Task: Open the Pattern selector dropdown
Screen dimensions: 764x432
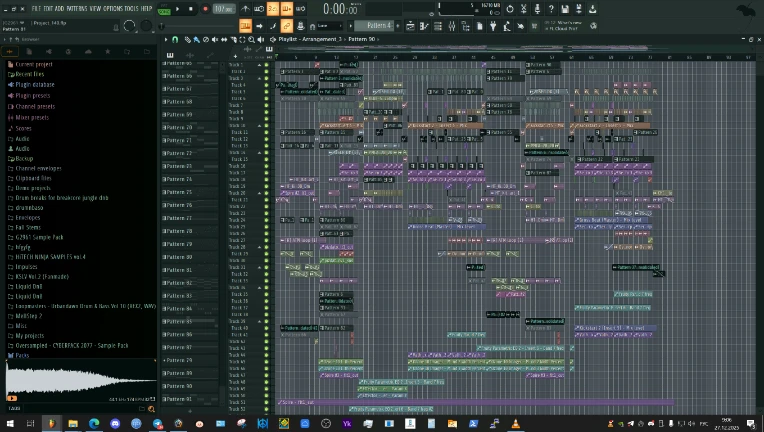Action: pyautogui.click(x=378, y=25)
